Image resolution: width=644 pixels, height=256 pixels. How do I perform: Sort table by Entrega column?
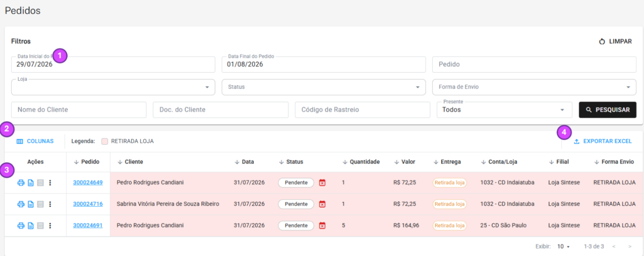tap(447, 162)
